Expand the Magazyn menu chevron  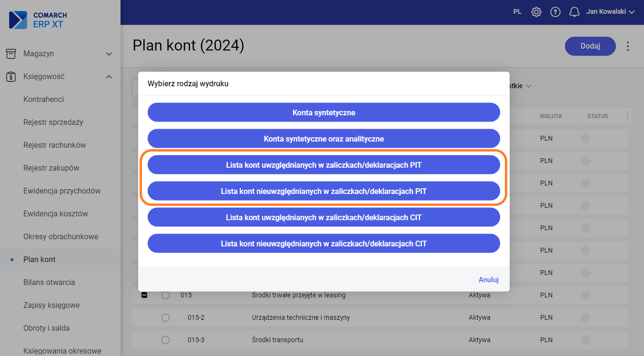coord(109,54)
